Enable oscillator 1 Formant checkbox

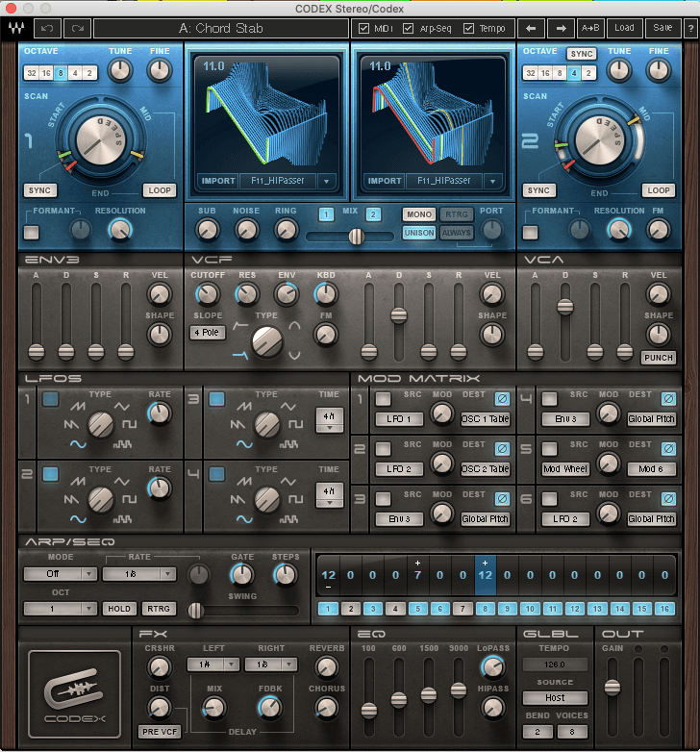tap(32, 233)
